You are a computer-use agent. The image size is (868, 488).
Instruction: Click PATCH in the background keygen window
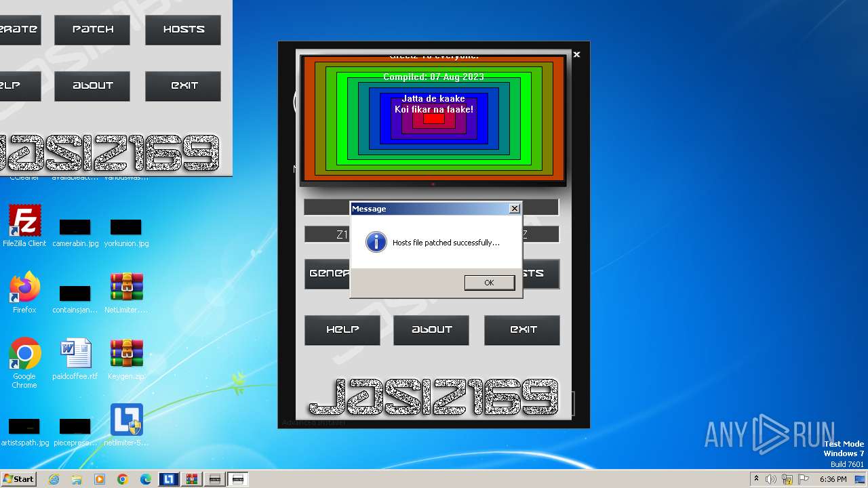(x=92, y=30)
